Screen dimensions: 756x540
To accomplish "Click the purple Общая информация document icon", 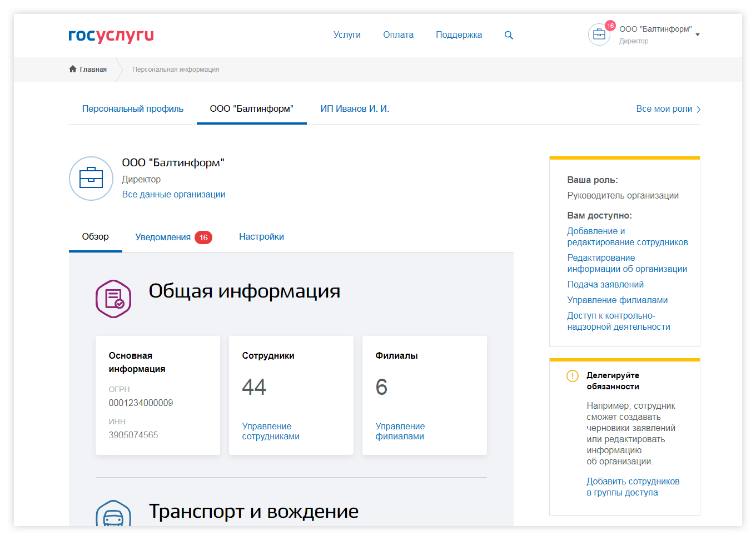I will pyautogui.click(x=113, y=299).
